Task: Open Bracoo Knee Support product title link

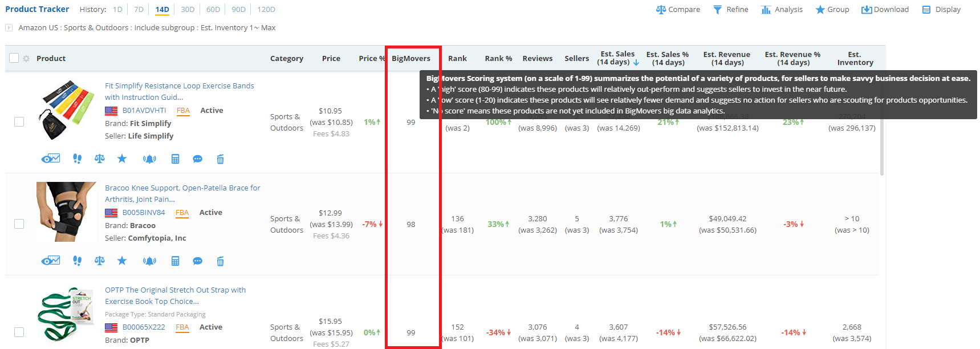Action: point(182,193)
